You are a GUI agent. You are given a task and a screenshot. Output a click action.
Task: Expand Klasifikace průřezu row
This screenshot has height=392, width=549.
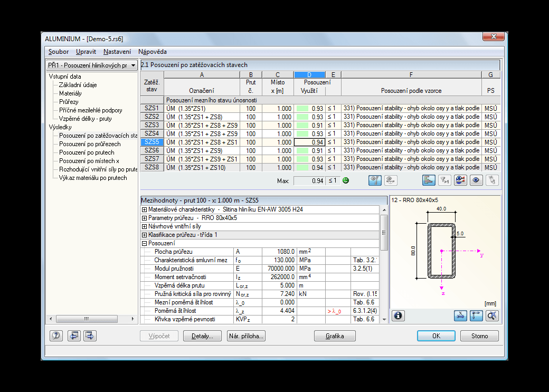pos(144,235)
